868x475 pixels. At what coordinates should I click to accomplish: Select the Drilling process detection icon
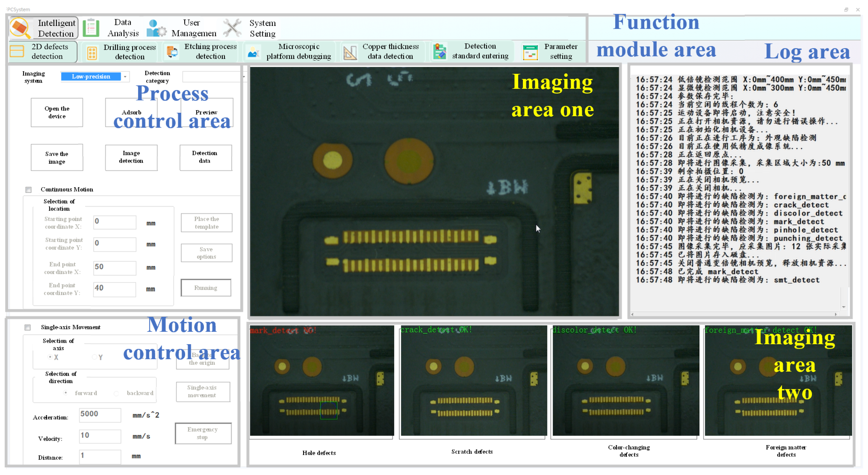click(x=92, y=53)
